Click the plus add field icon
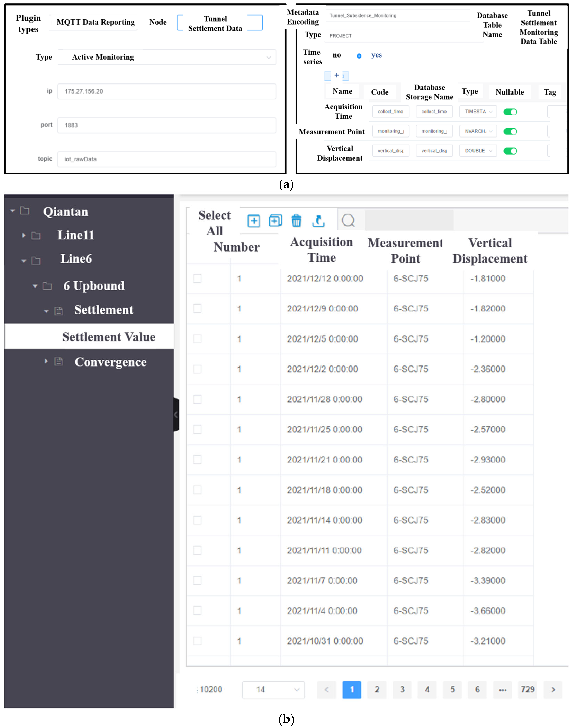The height and width of the screenshot is (728, 572). 337,75
